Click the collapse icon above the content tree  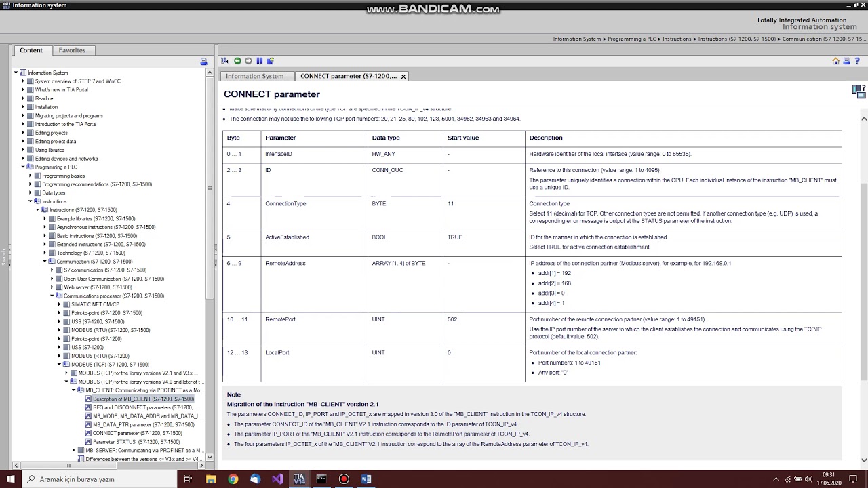click(203, 62)
